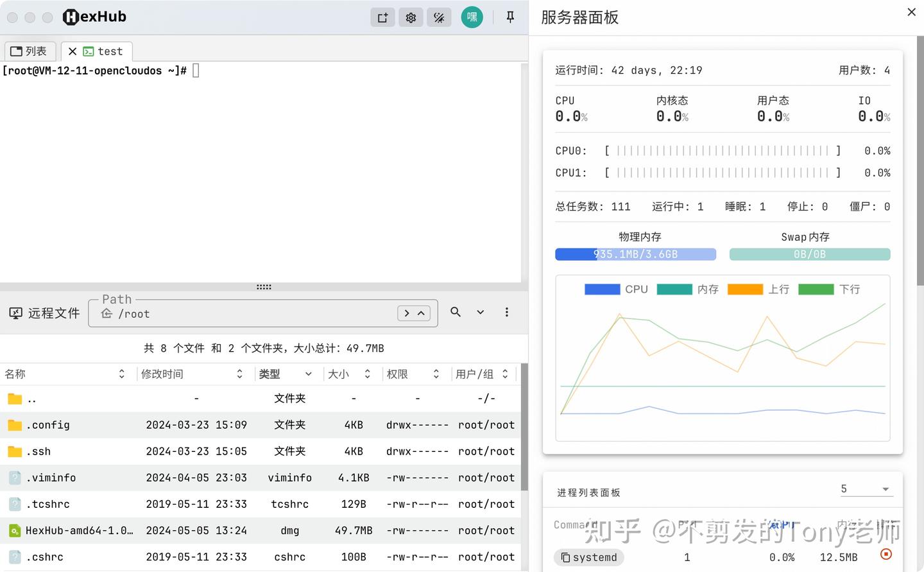Switch to the 列表 tab
924x572 pixels.
[x=30, y=51]
